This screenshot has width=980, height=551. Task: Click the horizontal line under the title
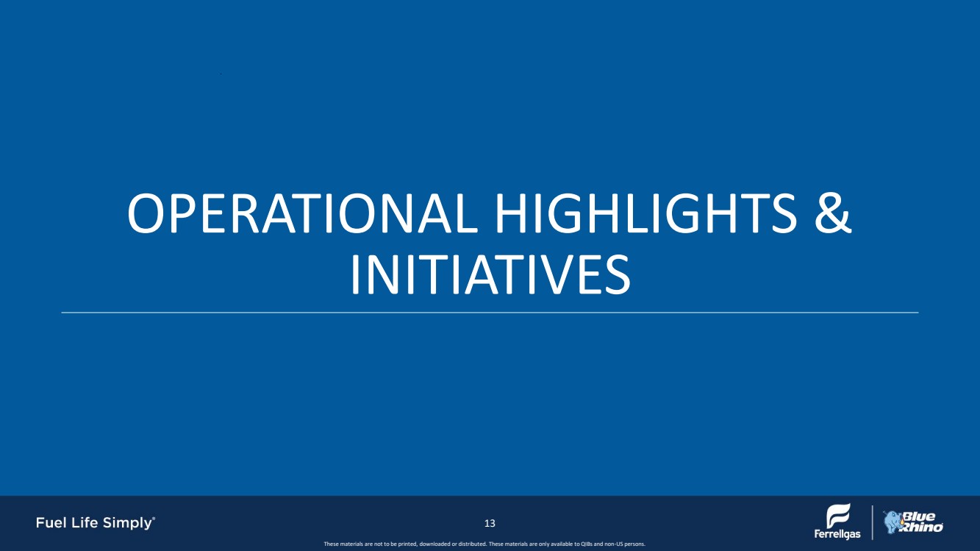490,313
